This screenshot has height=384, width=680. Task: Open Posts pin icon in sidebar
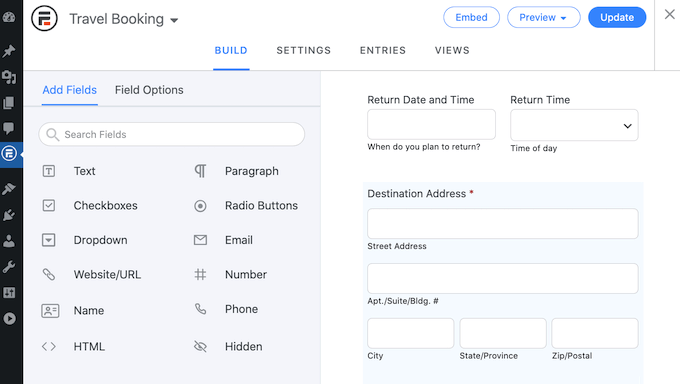pos(9,51)
